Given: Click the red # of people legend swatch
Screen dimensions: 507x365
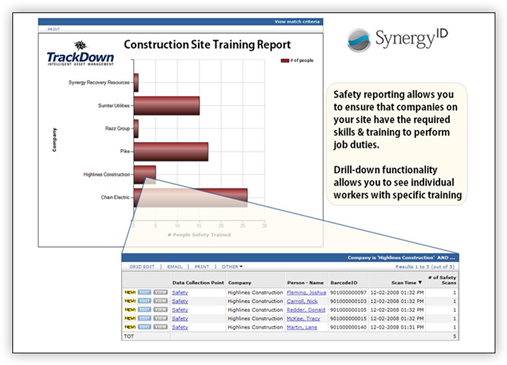Looking at the screenshot, I should coord(285,60).
